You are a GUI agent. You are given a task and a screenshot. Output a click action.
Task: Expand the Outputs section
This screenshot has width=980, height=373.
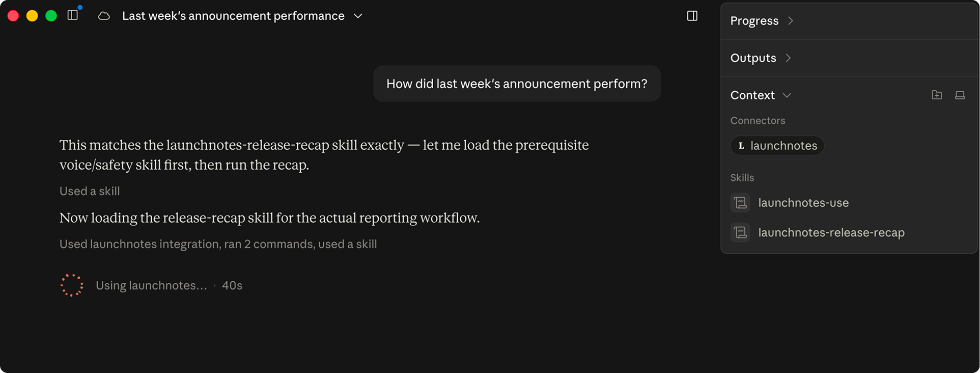(x=761, y=58)
